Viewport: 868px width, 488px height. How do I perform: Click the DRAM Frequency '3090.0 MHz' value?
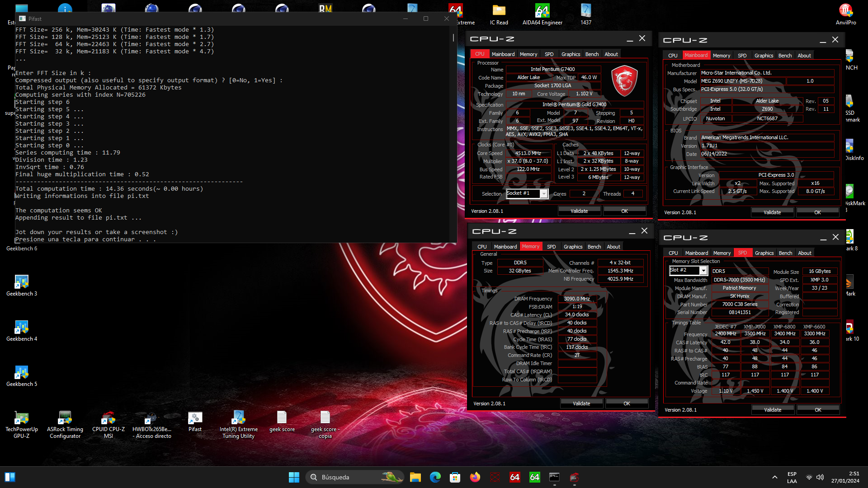point(577,299)
